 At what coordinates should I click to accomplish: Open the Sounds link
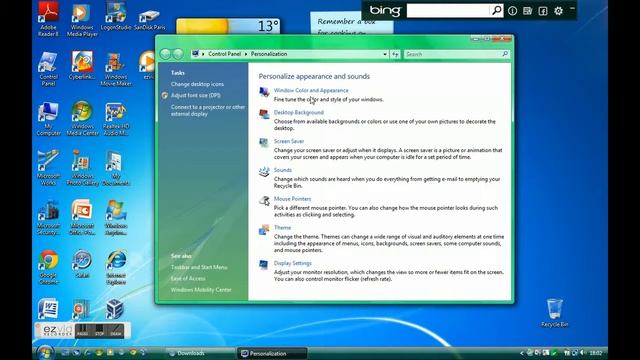tap(282, 170)
